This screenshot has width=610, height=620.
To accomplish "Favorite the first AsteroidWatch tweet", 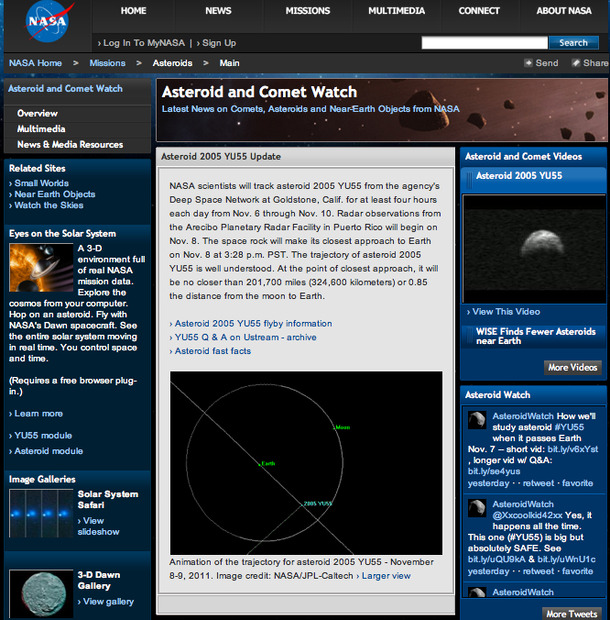I will point(578,483).
